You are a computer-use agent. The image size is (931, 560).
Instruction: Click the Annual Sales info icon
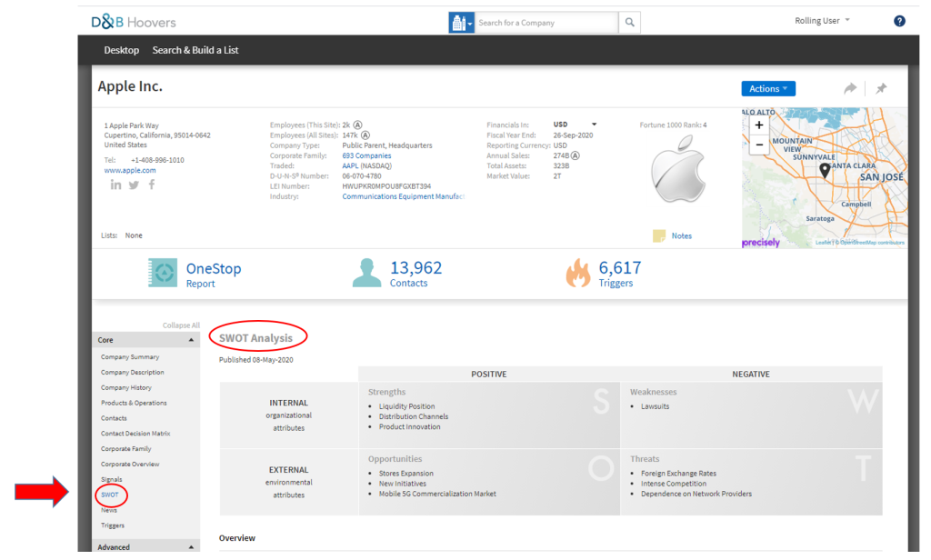point(576,155)
